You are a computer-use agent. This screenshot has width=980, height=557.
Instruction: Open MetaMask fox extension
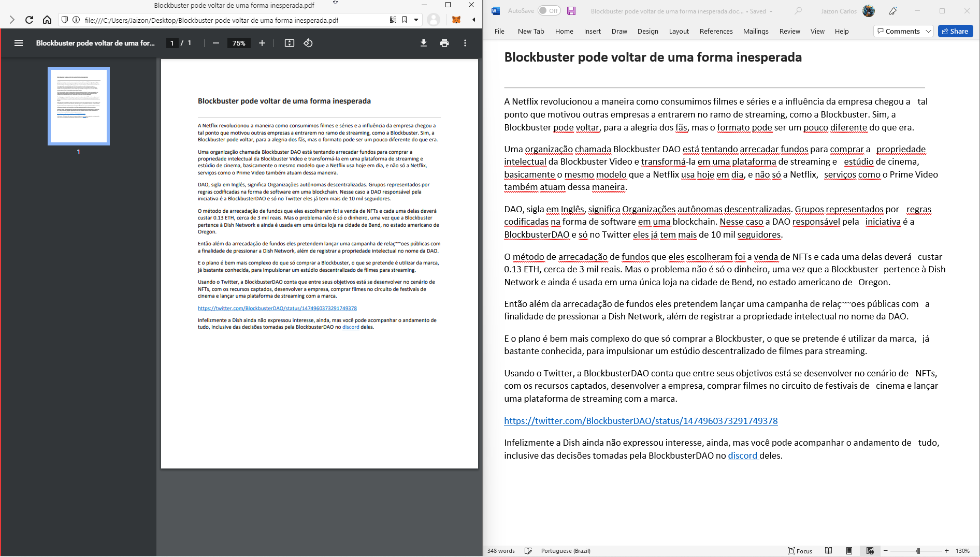(456, 20)
